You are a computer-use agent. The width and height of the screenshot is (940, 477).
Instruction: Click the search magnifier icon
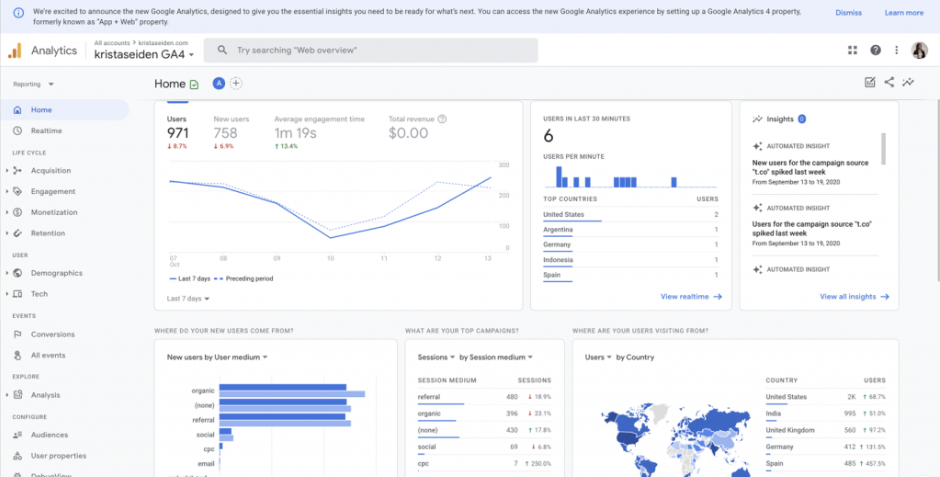tap(222, 50)
